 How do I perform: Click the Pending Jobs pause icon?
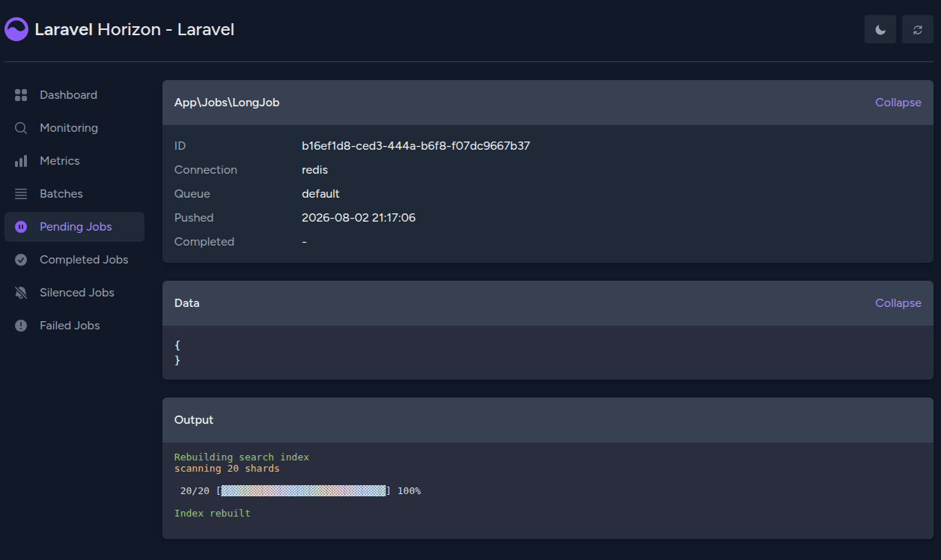coord(21,227)
